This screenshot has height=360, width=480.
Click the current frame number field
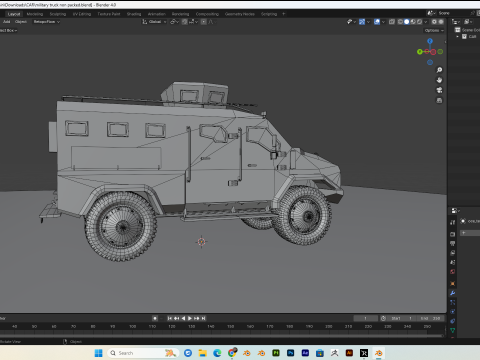coord(366,318)
